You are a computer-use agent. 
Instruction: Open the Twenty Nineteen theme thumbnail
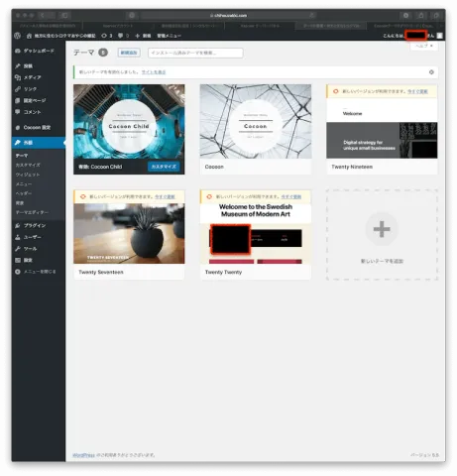point(382,128)
